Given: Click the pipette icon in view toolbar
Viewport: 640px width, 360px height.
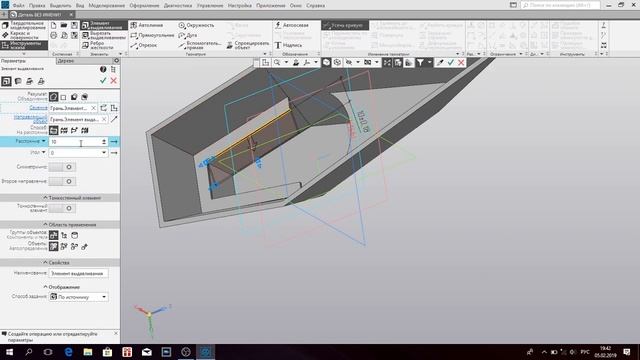Looking at the screenshot, I should coord(440,62).
